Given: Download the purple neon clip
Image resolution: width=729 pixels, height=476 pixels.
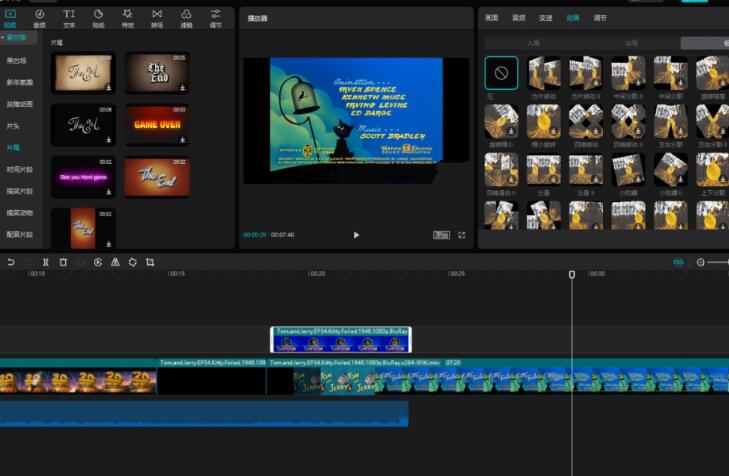Looking at the screenshot, I should point(108,192).
